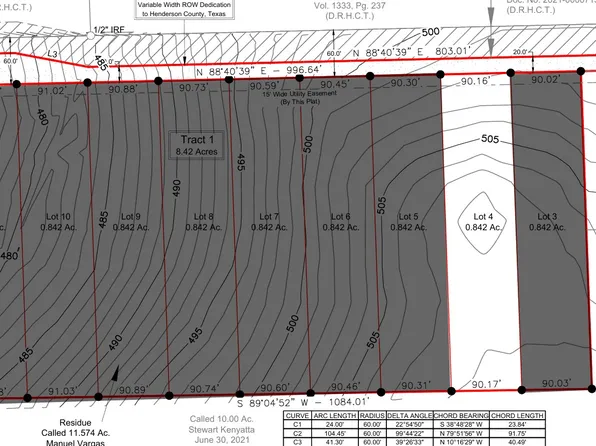This screenshot has height=446, width=596.
Task: Click the 22°54'50" delta angle cell
Action: point(409,424)
